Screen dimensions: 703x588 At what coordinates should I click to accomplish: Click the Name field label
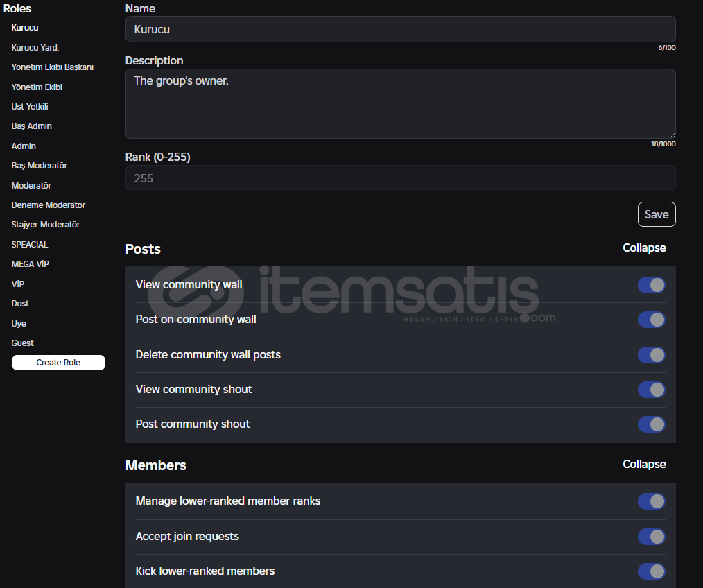coord(140,8)
